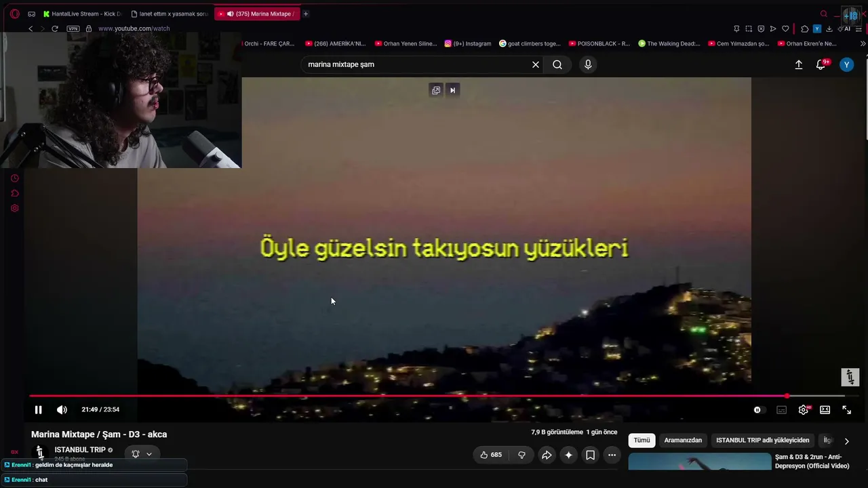Open notification bell dropdown for ISTANBUL TRIP
The image size is (868, 488).
(142, 454)
